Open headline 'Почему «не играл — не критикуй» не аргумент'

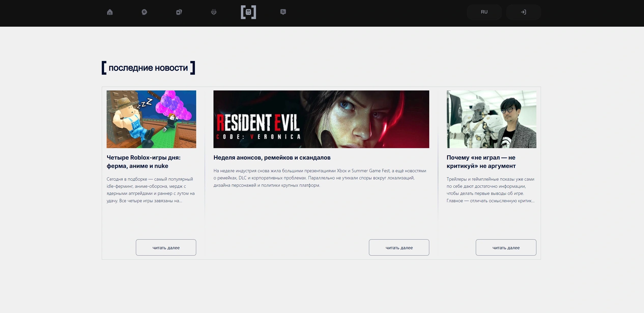481,162
